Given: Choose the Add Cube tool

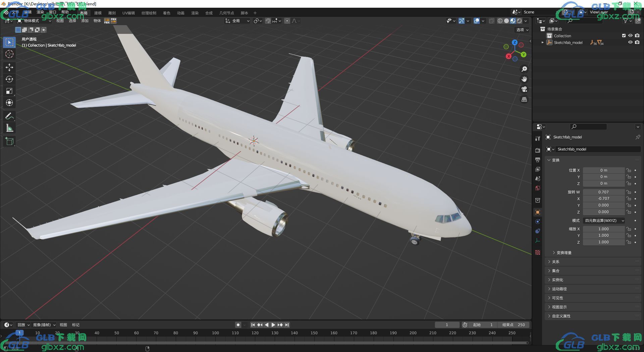Looking at the screenshot, I should (x=9, y=141).
